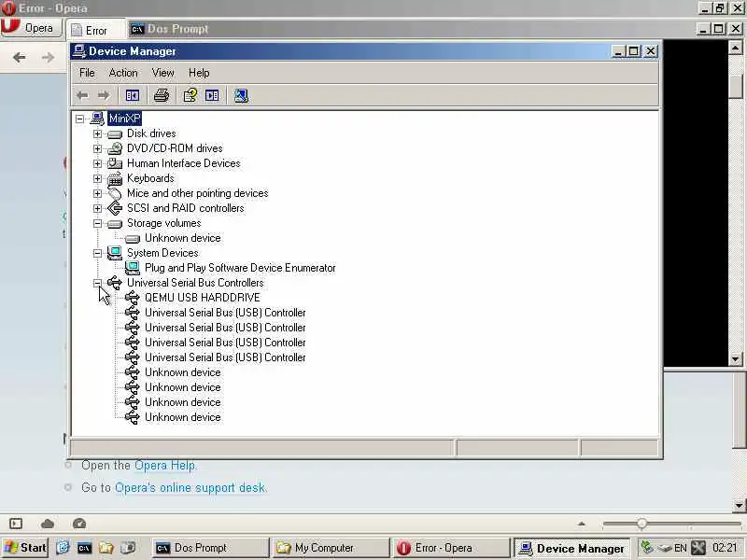747x560 pixels.
Task: Select the first Universal Serial Bus (USB) Controller
Action: (225, 313)
